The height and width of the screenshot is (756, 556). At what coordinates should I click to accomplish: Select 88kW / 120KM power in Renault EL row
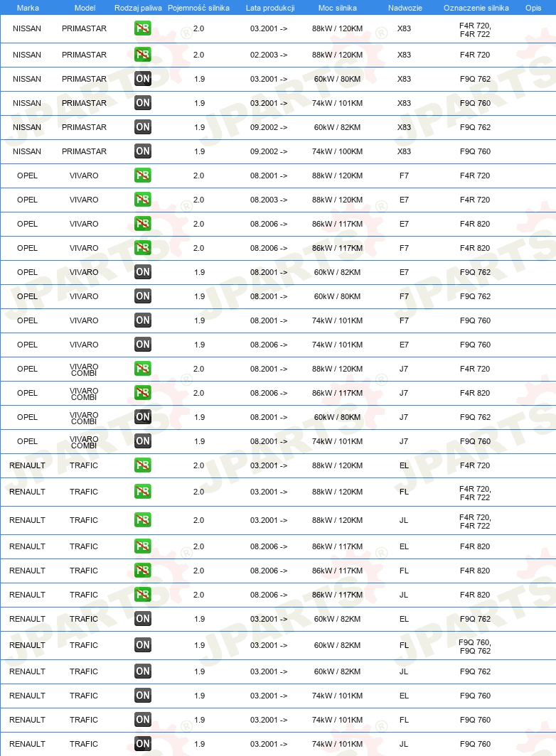click(337, 465)
